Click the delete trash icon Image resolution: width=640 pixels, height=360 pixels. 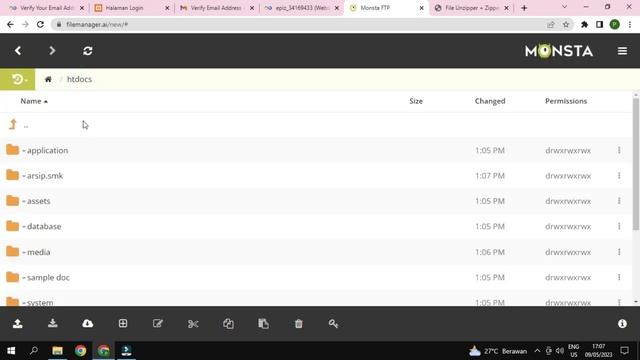298,324
